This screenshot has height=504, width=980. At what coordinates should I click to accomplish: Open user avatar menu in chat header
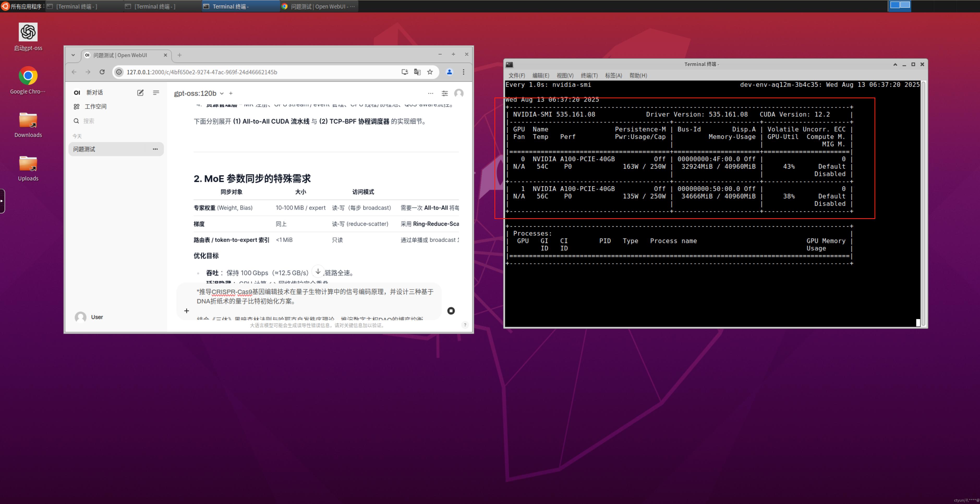459,93
